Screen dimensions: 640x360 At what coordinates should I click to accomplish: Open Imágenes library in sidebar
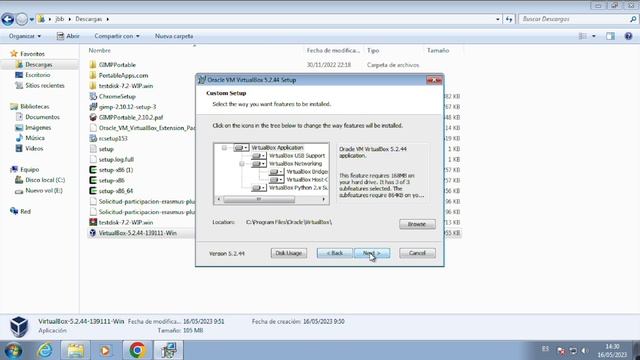38,128
